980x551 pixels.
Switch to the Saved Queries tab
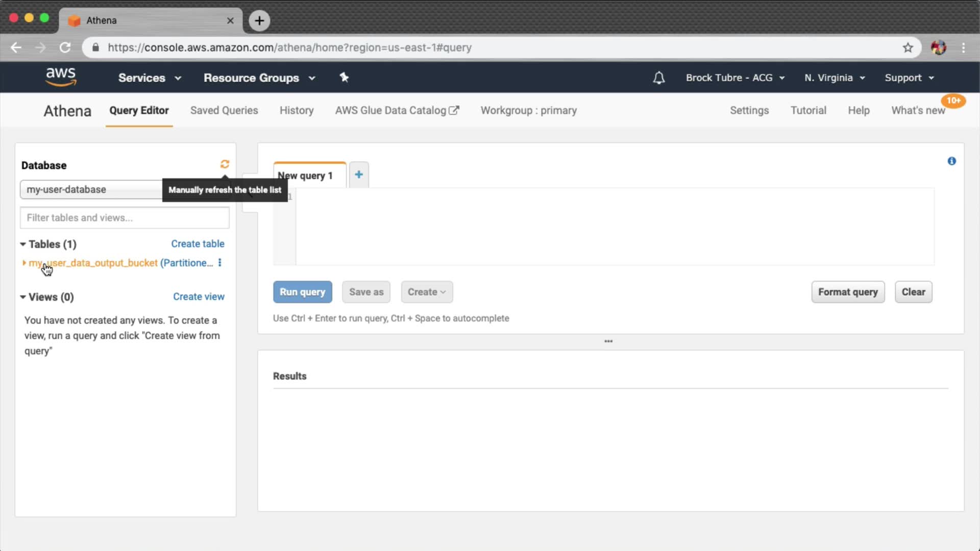(x=224, y=110)
